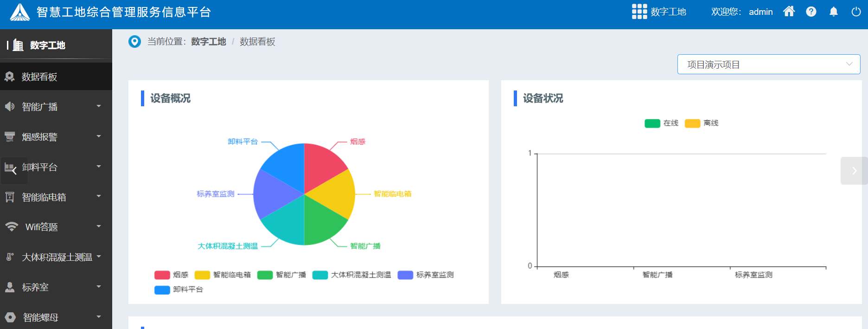Click the location pin icon in breadcrumb
The height and width of the screenshot is (329, 868).
(x=134, y=42)
